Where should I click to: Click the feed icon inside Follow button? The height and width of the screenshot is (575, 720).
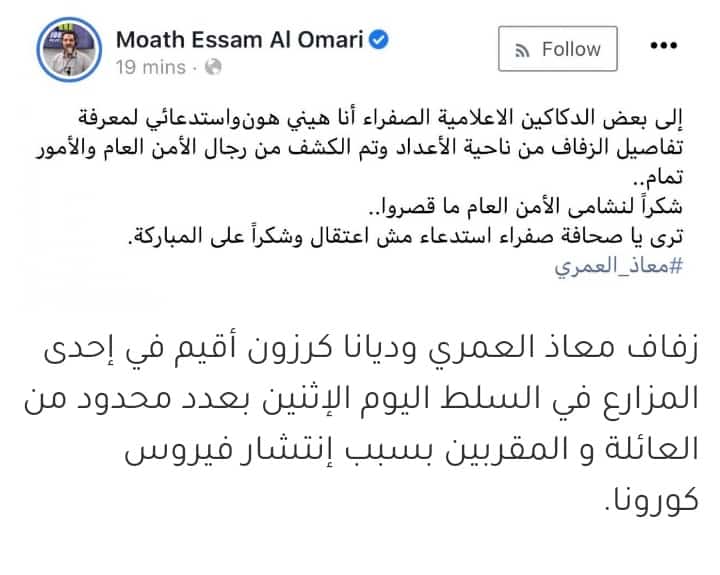(x=523, y=50)
